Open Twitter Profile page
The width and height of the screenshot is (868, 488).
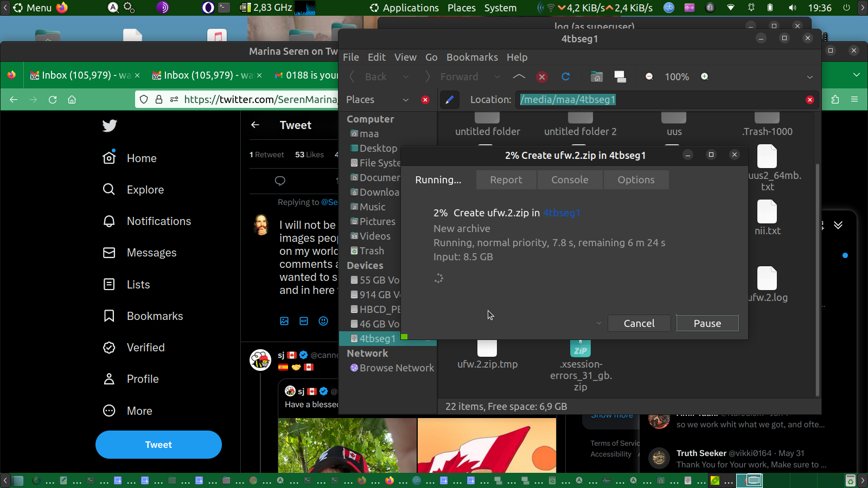click(131, 379)
